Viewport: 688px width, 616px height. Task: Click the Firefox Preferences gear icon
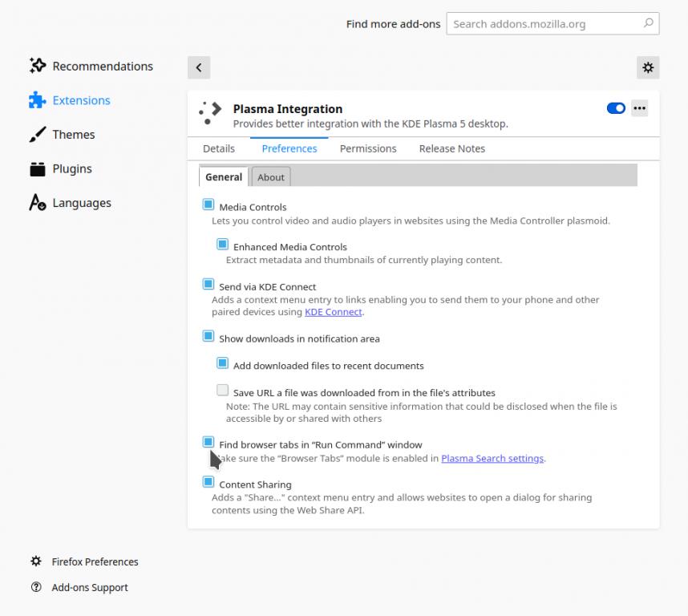[x=36, y=561]
